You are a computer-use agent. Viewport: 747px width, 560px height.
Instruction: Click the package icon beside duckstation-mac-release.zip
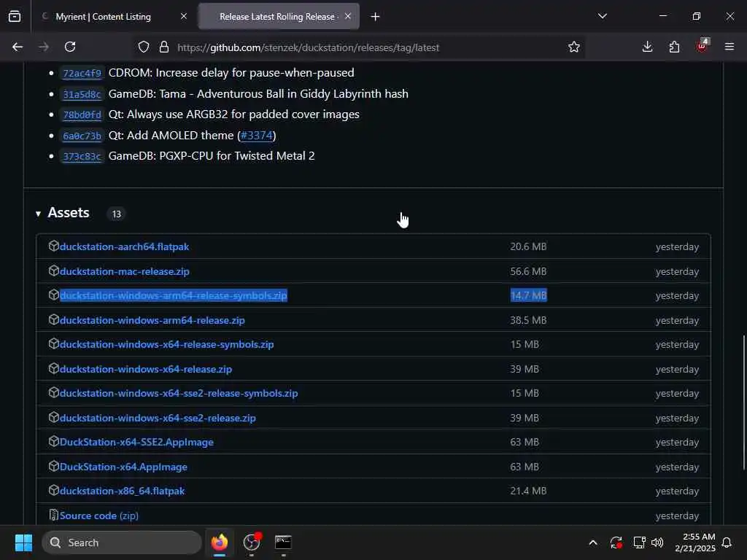tap(54, 271)
